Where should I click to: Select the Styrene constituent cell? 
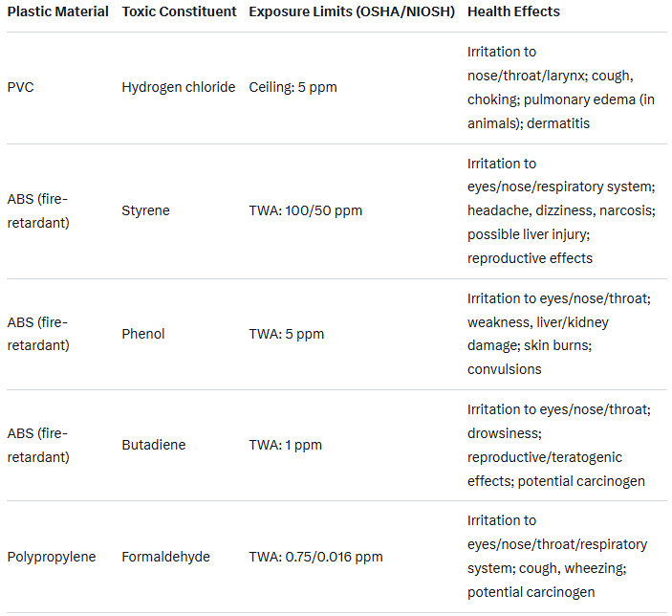pos(145,210)
